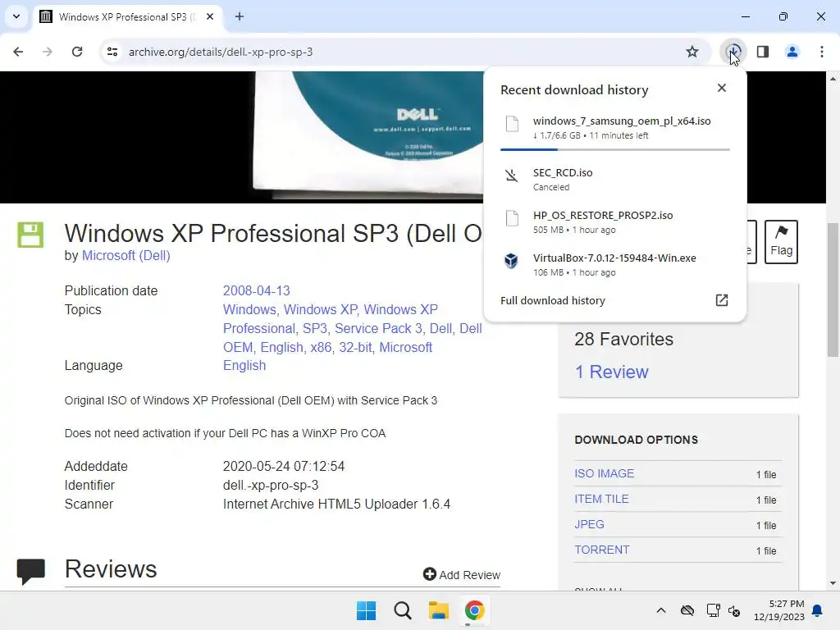Image resolution: width=840 pixels, height=630 pixels.
Task: Select the Windows XP Professional SP3 tab
Action: click(127, 16)
